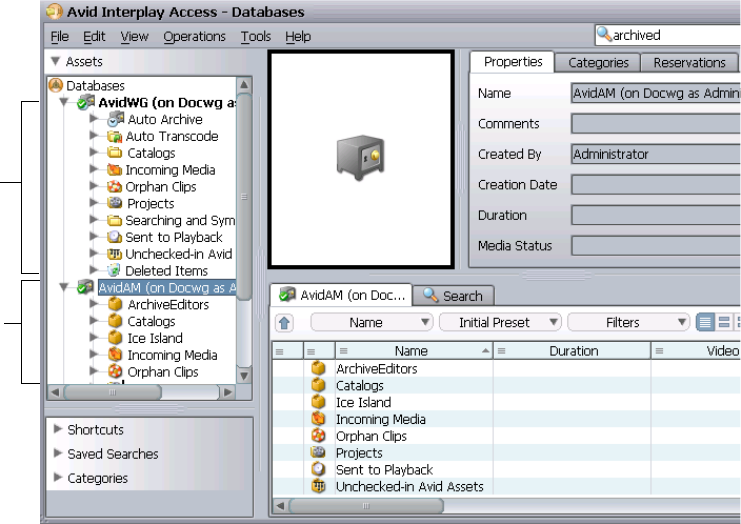The height and width of the screenshot is (524, 741).
Task: Switch to the Search tab
Action: pyautogui.click(x=453, y=296)
